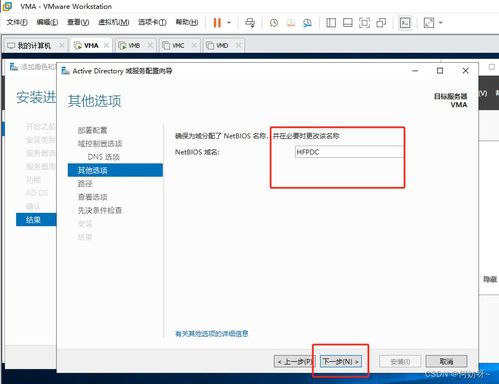499x384 pixels.
Task: Open the 查看(V) menu
Action: tap(78, 22)
